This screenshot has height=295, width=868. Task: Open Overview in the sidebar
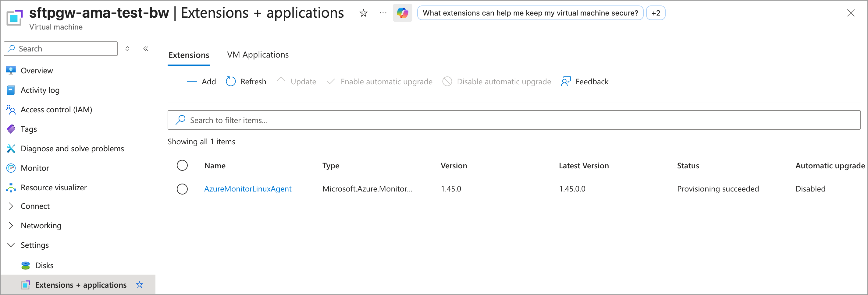[x=36, y=70]
